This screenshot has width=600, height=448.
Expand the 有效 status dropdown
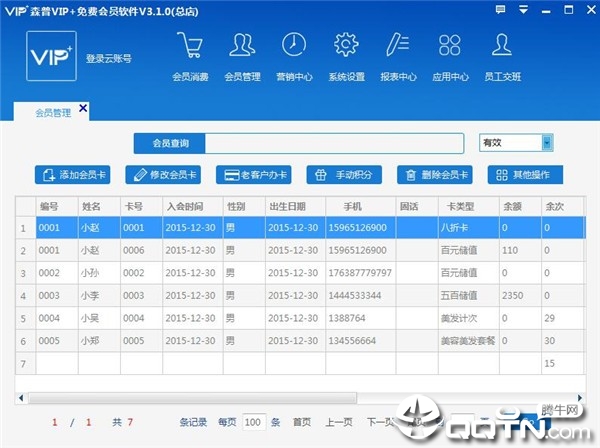(547, 143)
